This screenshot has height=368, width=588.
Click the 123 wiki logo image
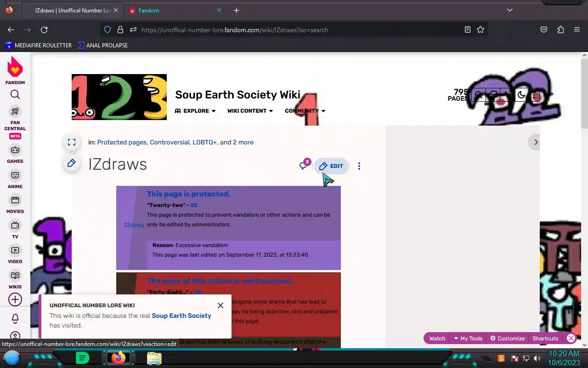point(119,97)
